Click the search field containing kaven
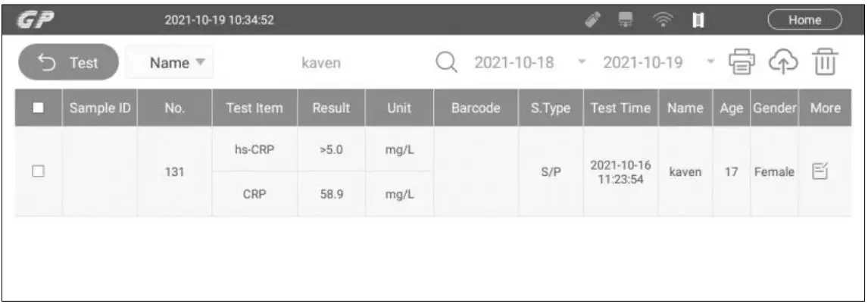This screenshot has height=304, width=868. [x=320, y=63]
